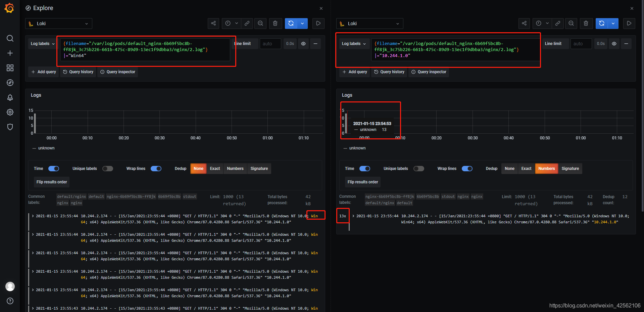Remove left pane query with minus icon
This screenshot has width=644, height=312.
pos(315,44)
